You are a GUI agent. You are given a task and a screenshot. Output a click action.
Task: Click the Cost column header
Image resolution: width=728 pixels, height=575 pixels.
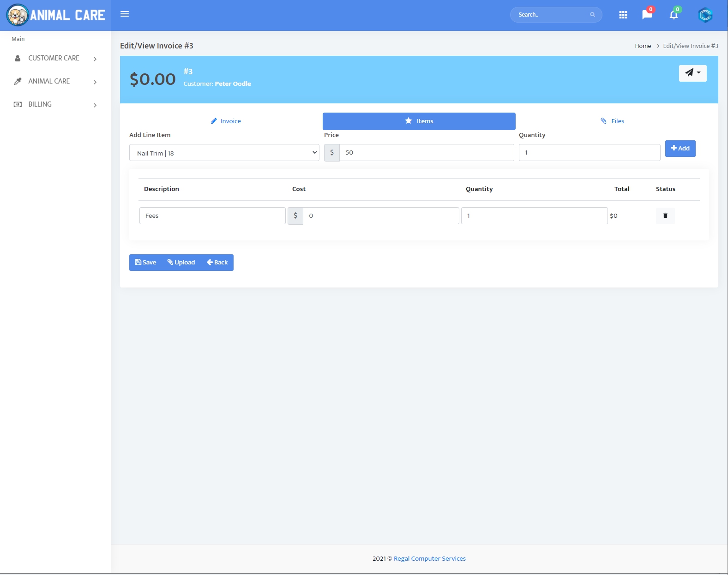coord(299,189)
